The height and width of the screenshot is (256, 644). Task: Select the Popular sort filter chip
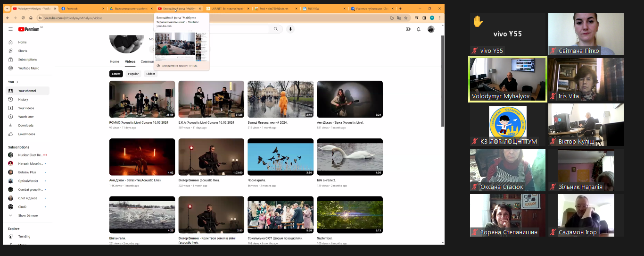(133, 74)
